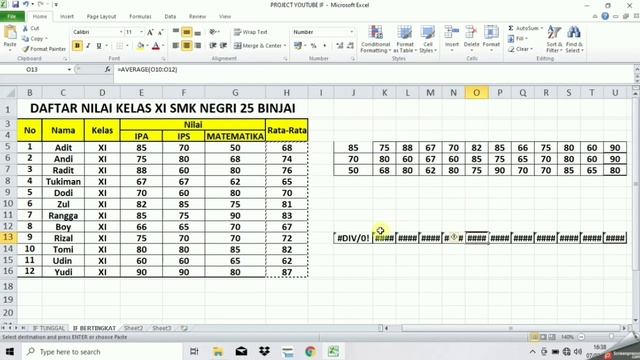
Task: Click the AutoSum sigma button
Action: [x=524, y=28]
